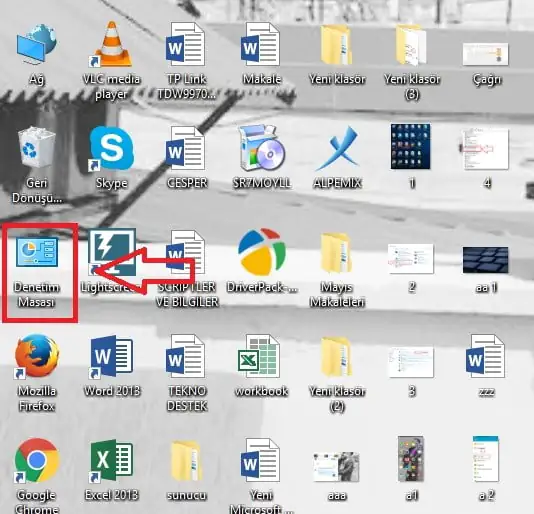This screenshot has height=514, width=534.
Task: Select the aaa image file
Action: [x=336, y=467]
